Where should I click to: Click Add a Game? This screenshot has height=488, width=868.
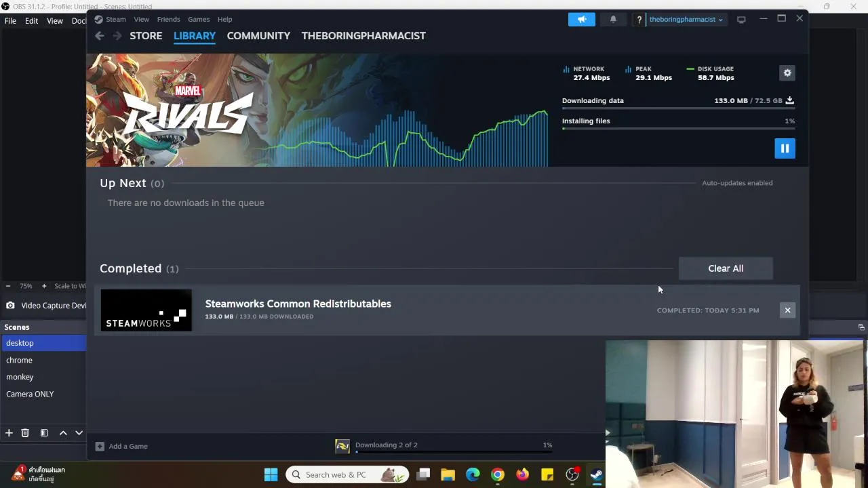(128, 446)
